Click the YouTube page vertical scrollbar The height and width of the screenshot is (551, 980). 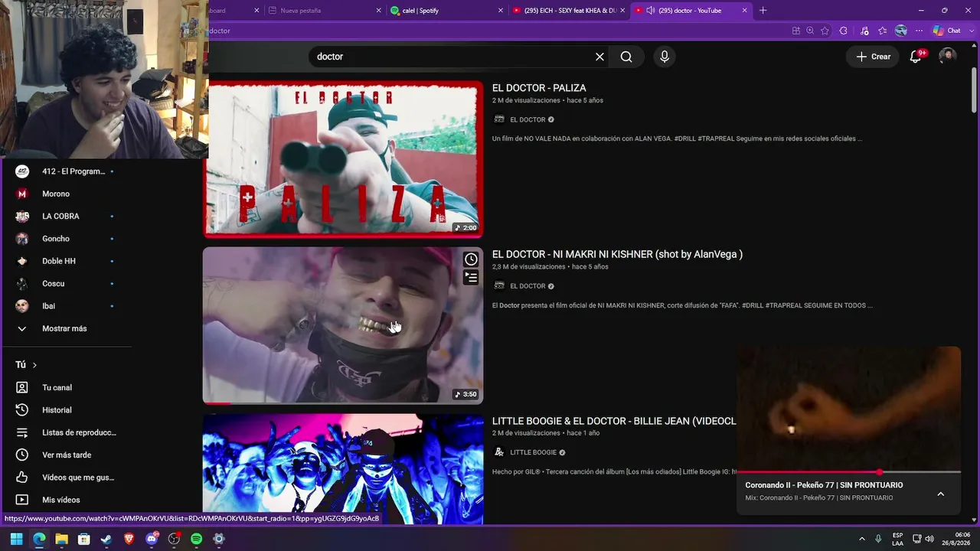click(974, 90)
